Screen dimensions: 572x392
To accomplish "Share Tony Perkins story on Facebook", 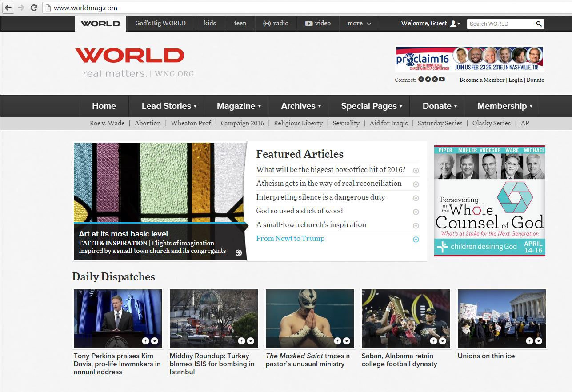I will tap(145, 341).
